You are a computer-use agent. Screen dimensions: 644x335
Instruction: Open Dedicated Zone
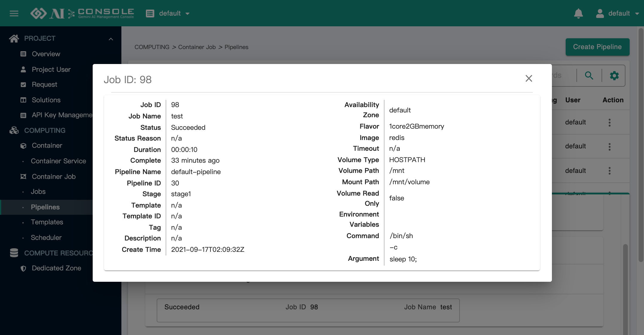[57, 268]
